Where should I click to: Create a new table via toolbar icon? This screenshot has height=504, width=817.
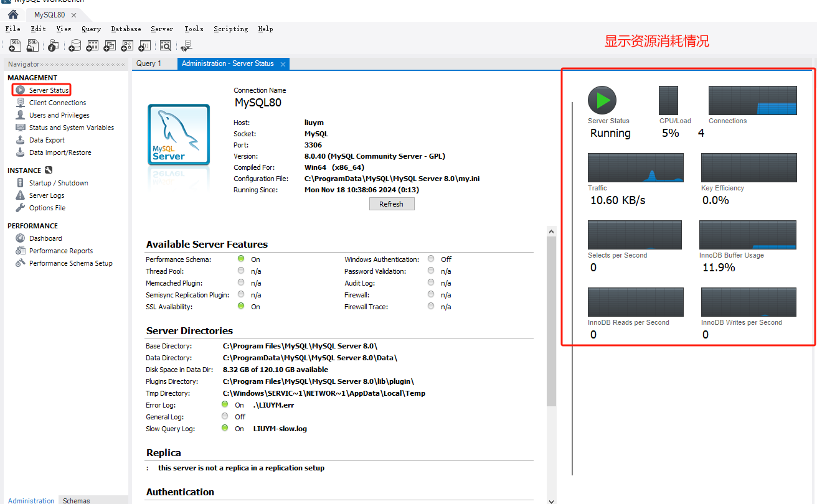point(92,45)
